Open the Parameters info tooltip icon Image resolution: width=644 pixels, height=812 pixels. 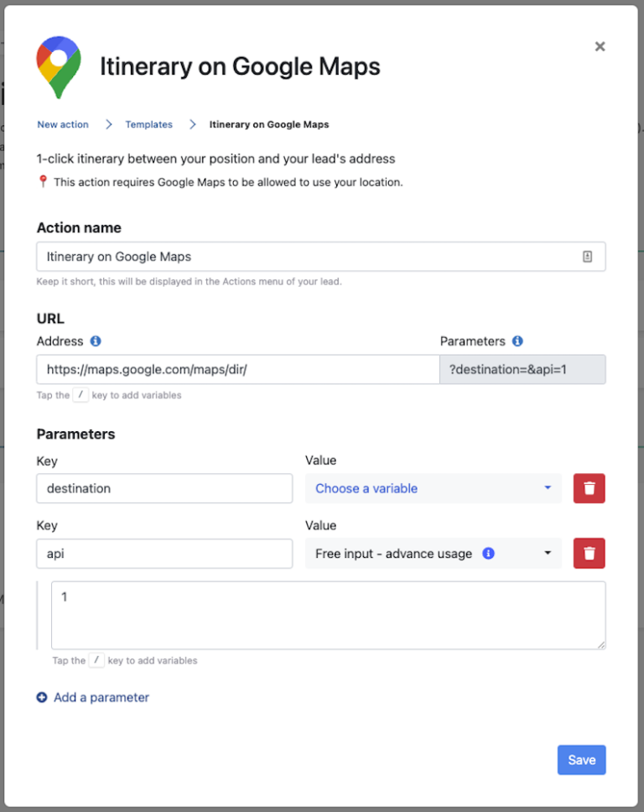(x=517, y=341)
